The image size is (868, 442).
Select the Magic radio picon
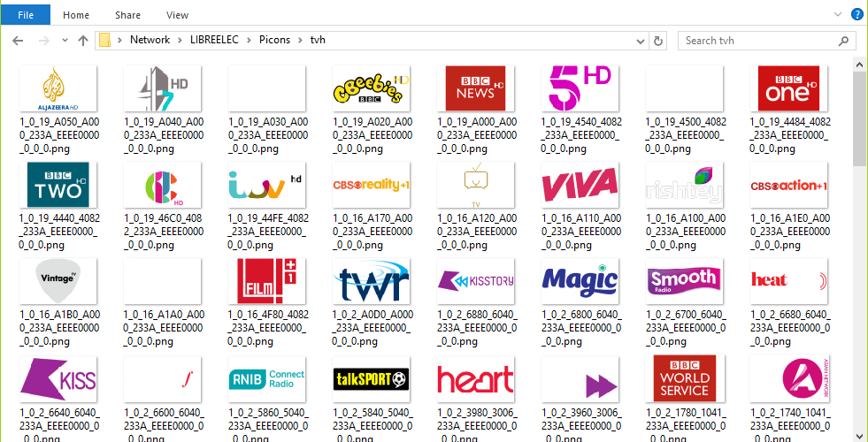[x=580, y=281]
